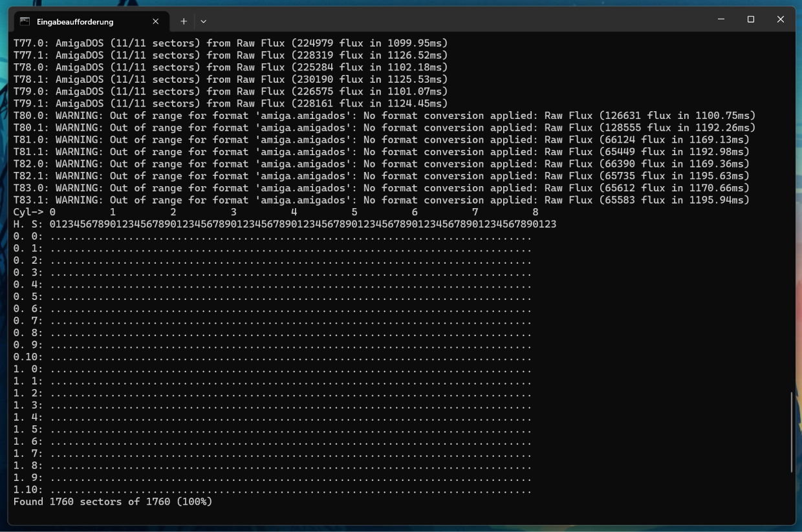
Task: Click the terminal icon in the Eingabeaufforderung tab
Action: click(25, 21)
